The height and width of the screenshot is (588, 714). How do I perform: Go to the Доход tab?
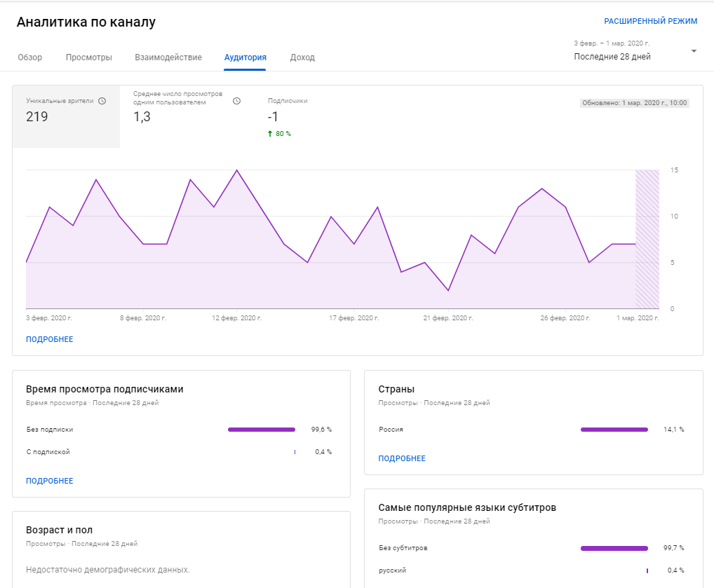coord(302,57)
